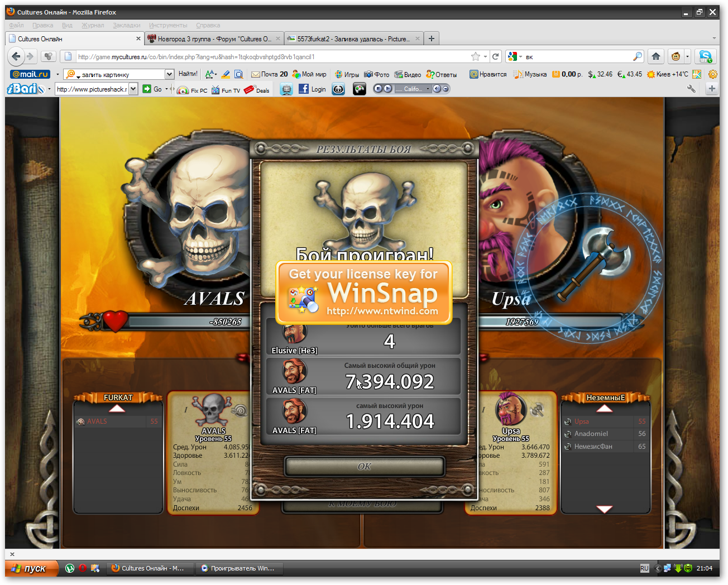
Task: Open the Правка menu
Action: point(42,25)
